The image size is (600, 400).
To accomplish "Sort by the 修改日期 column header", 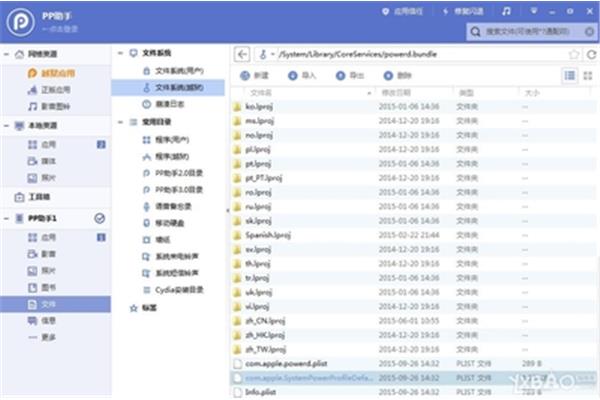I will coord(396,93).
